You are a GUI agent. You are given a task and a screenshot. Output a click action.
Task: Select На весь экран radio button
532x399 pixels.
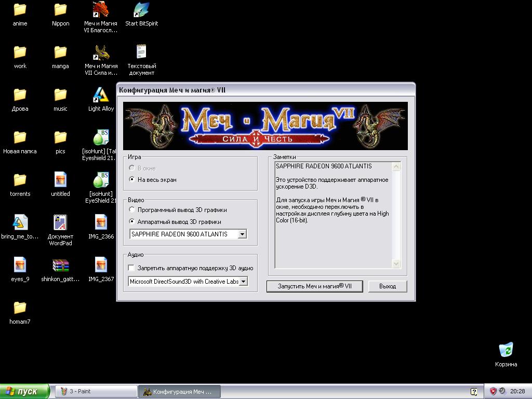click(132, 180)
